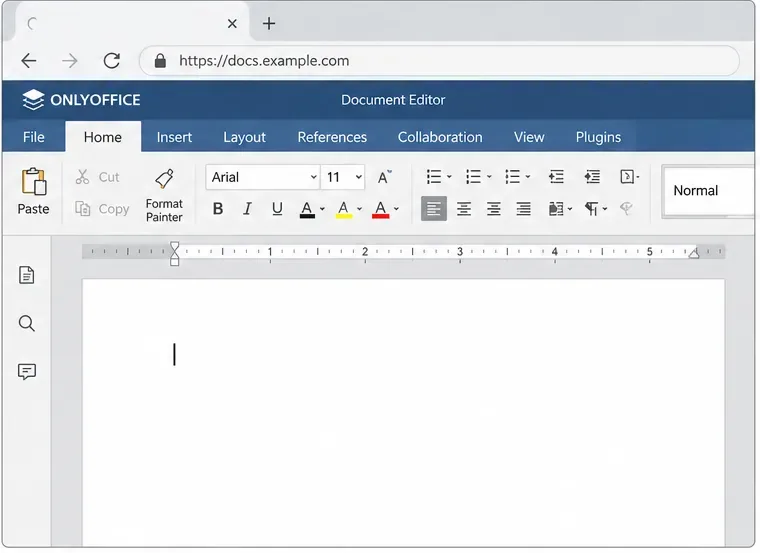Click the page icon right of indent
The width and height of the screenshot is (760, 553).
tap(628, 177)
